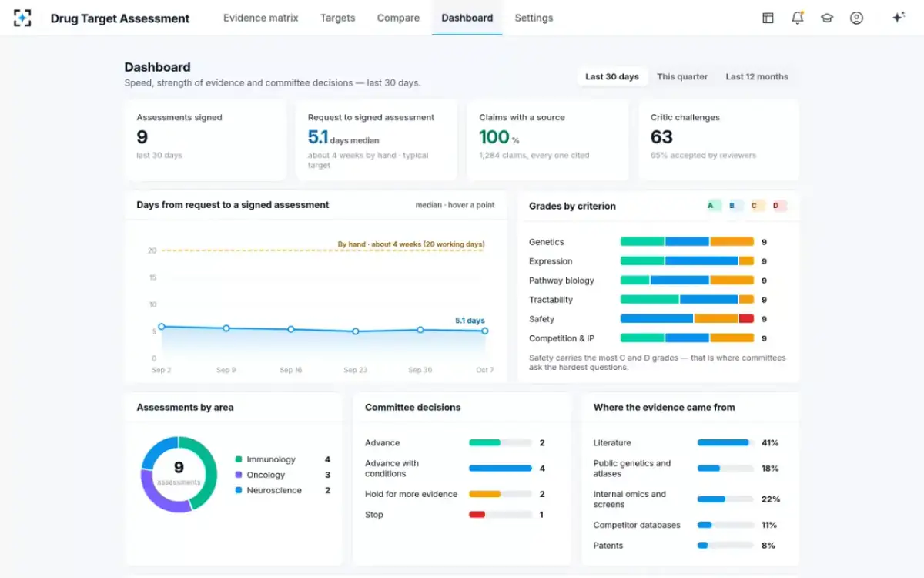Click the Tractability grade bar
Image resolution: width=924 pixels, height=578 pixels.
[687, 300]
